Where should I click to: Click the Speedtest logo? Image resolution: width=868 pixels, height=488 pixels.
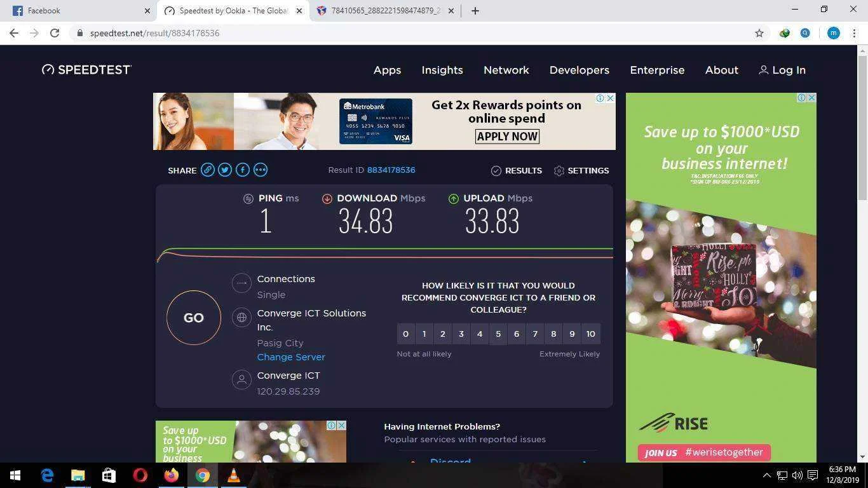point(86,70)
